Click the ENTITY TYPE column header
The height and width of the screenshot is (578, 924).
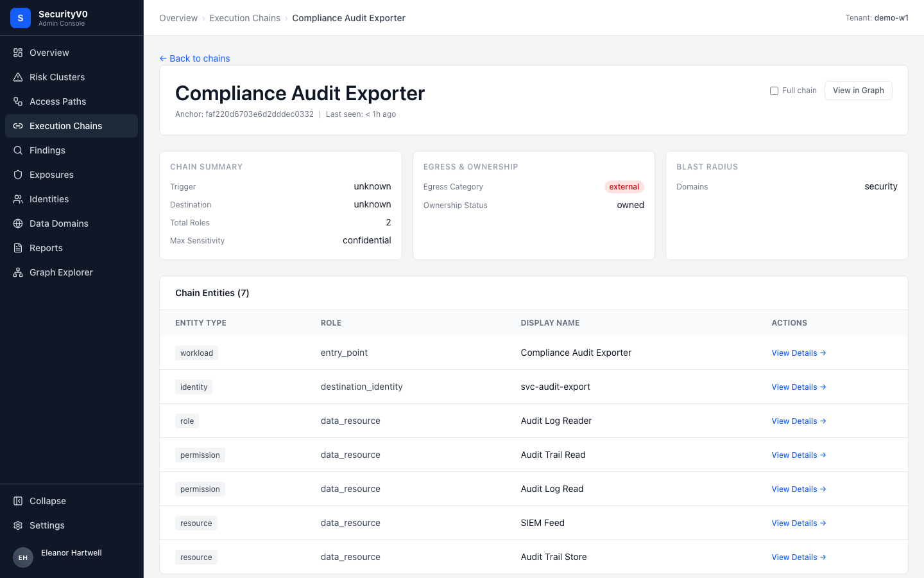(201, 323)
